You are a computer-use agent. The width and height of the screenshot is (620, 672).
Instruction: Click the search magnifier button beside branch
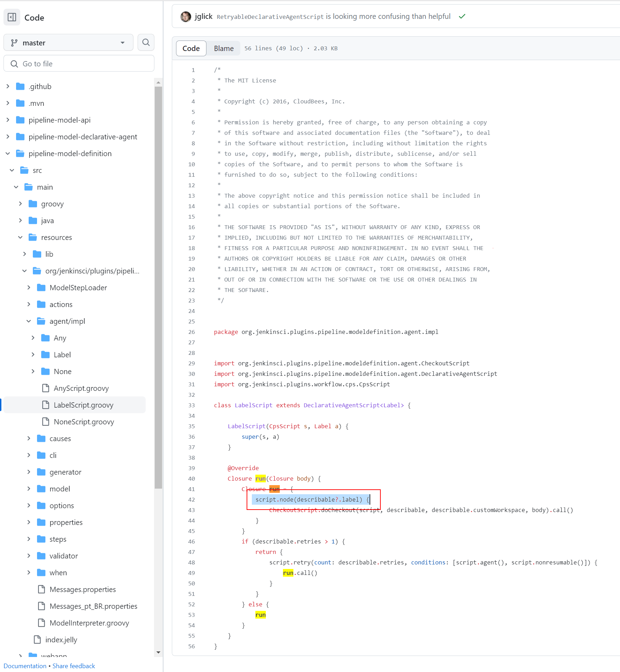pos(146,42)
